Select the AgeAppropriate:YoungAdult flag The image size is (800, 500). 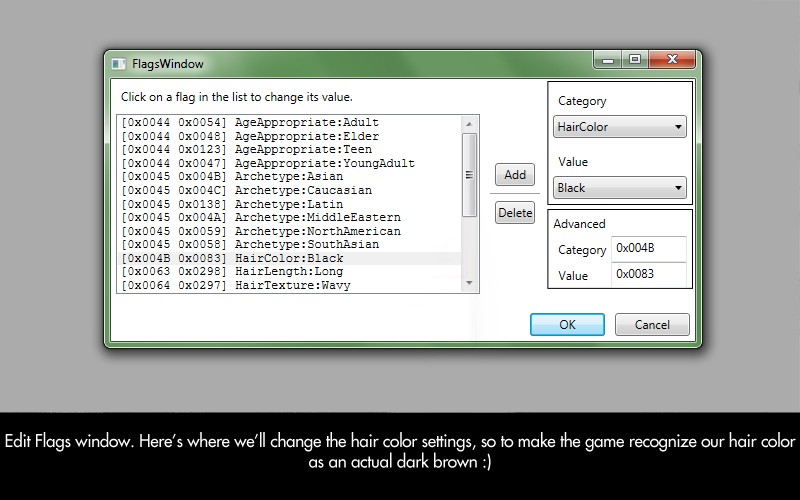coord(289,163)
